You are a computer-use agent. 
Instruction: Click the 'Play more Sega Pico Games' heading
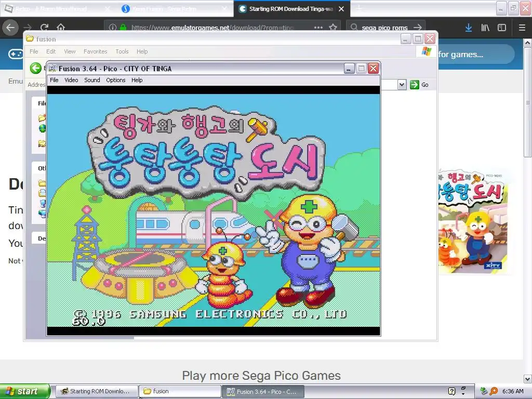click(261, 376)
